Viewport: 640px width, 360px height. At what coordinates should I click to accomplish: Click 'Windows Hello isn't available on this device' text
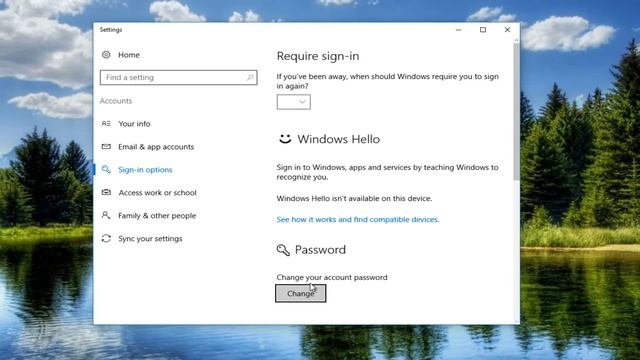click(354, 198)
